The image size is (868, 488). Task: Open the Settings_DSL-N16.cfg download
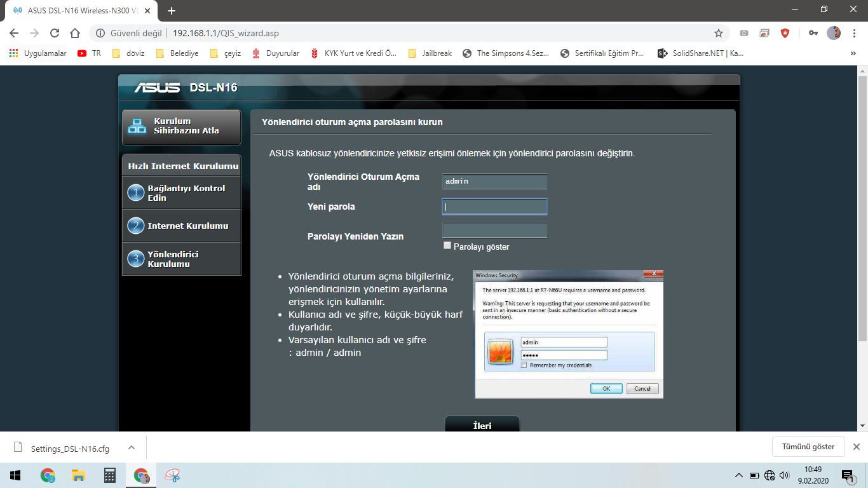pos(62,448)
